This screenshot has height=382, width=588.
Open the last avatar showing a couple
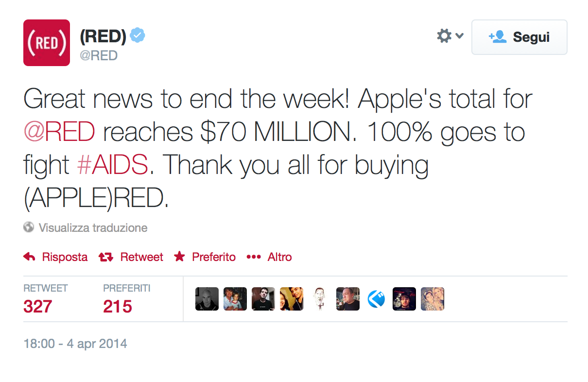coord(432,299)
